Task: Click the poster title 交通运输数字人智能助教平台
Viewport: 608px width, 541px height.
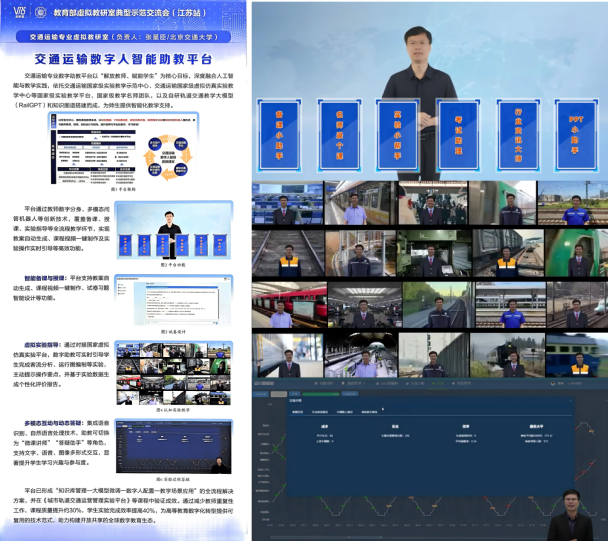Action: (124, 60)
